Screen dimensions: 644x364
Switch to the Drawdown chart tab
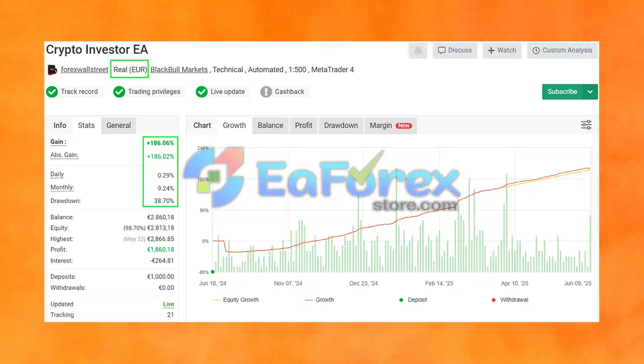click(341, 125)
